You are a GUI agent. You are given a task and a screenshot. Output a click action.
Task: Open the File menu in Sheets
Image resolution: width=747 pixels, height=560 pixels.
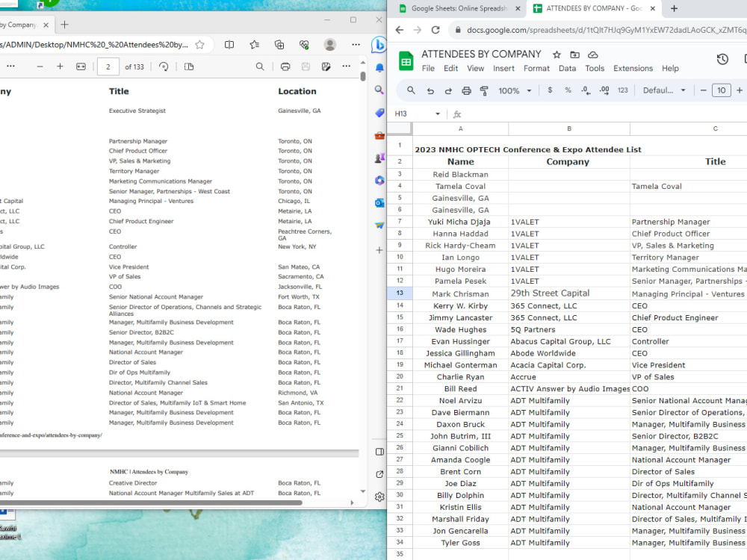click(x=428, y=69)
